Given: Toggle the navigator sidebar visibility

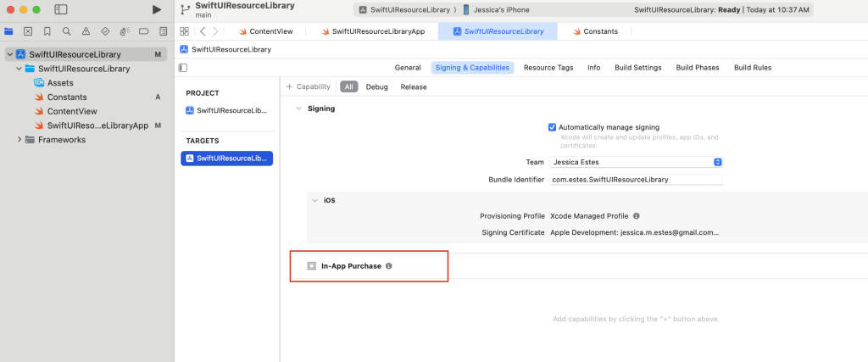Looking at the screenshot, I should coord(61,9).
